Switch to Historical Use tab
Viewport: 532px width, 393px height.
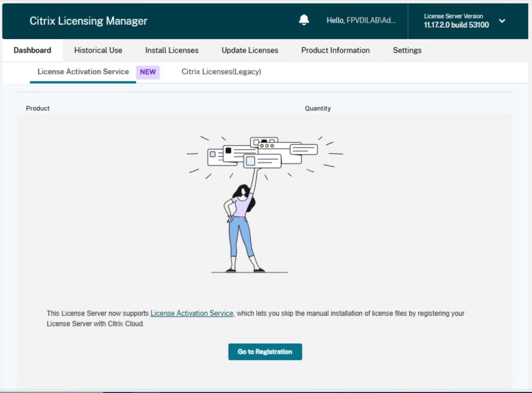point(98,50)
